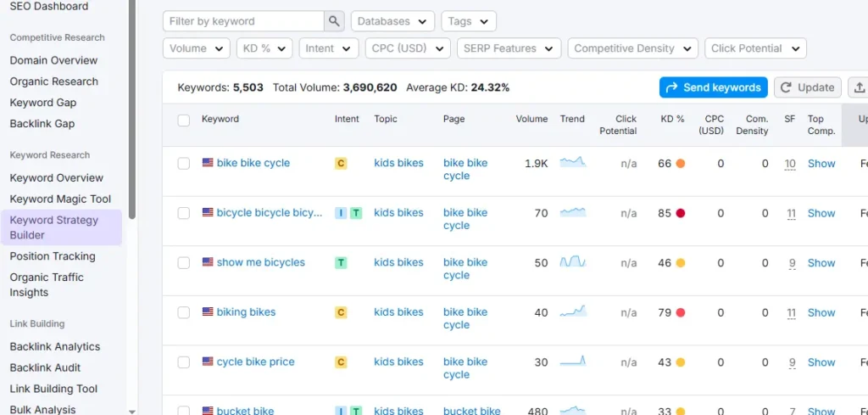Open kids bikes topic for cycle bike price

point(398,362)
